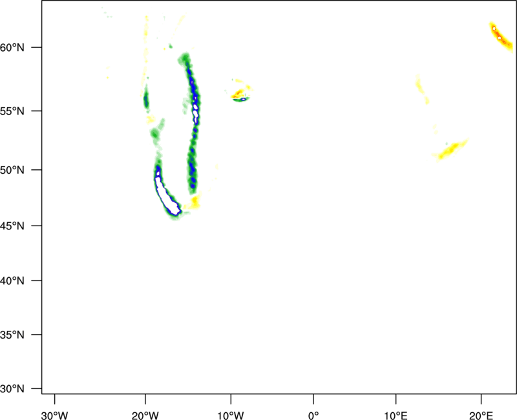Click the 20°W longitude label
This screenshot has height=420, width=517.
click(145, 415)
